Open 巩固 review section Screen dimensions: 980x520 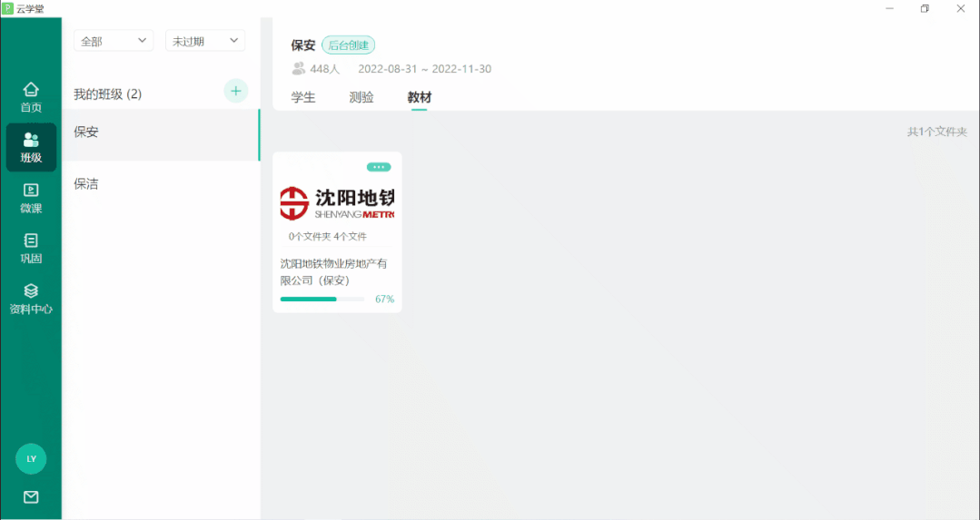(x=31, y=249)
